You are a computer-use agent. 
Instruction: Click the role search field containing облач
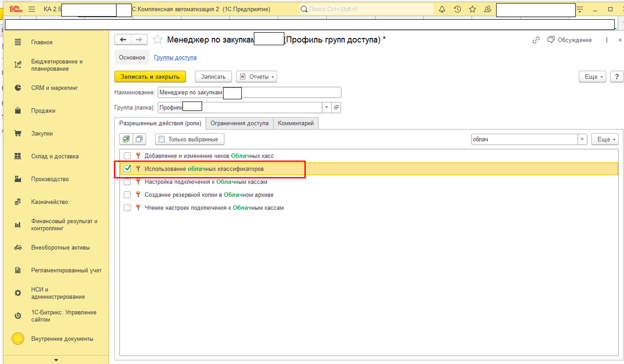point(524,139)
